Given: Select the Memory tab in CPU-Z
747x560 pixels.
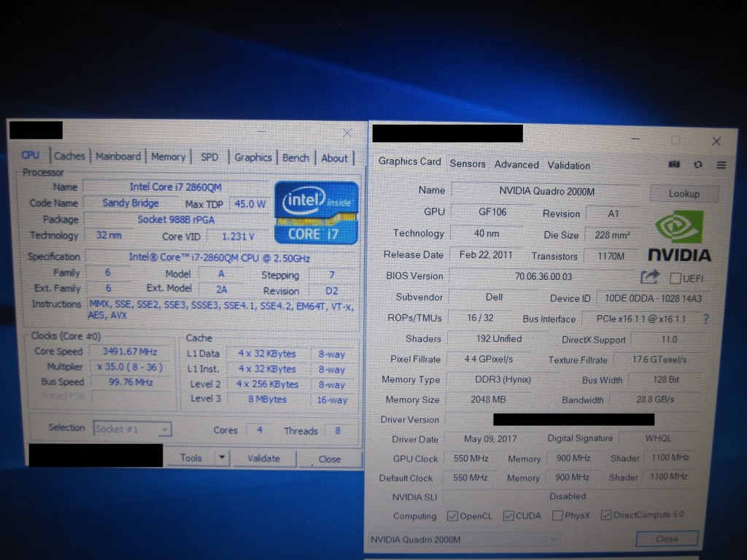Looking at the screenshot, I should pyautogui.click(x=169, y=157).
